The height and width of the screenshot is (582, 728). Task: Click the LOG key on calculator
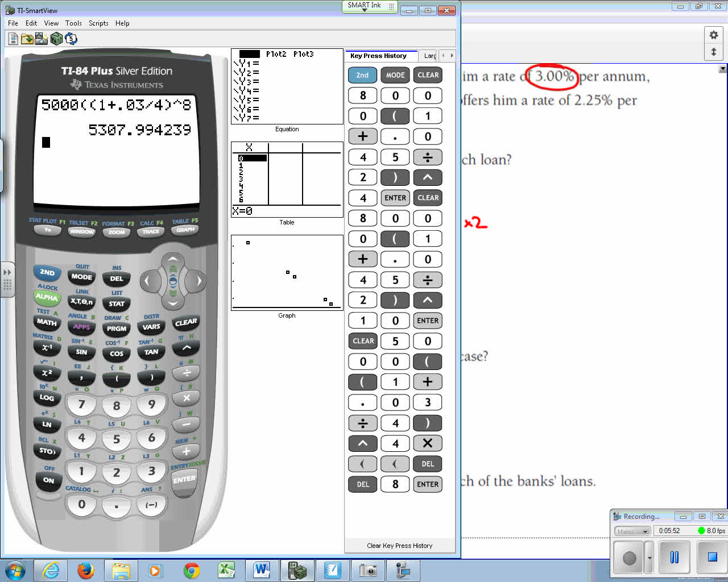[x=47, y=398]
